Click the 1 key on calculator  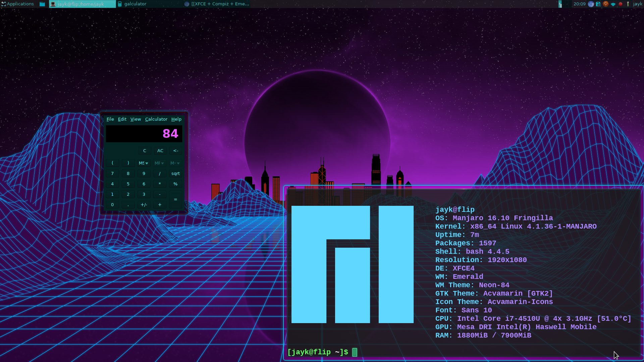[112, 194]
